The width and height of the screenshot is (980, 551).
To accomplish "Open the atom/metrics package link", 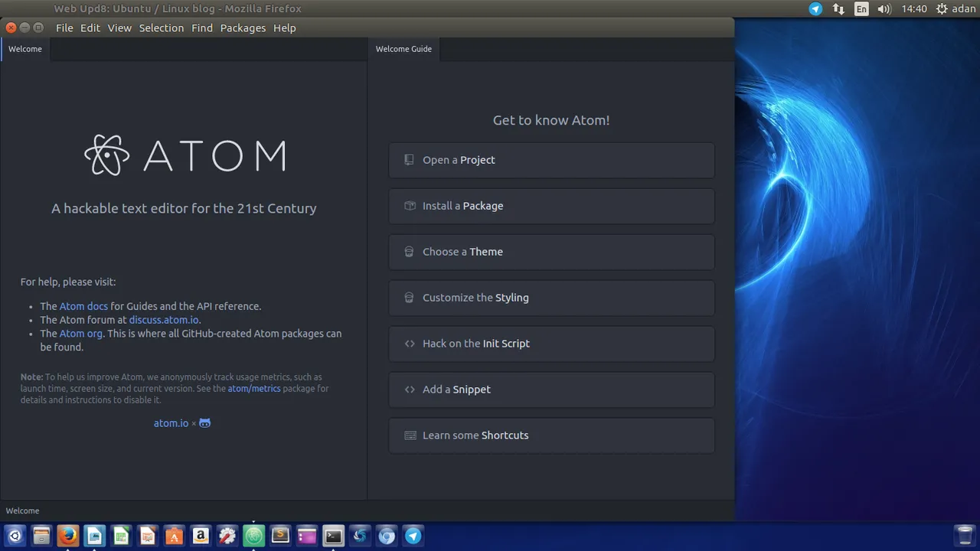I will 254,389.
